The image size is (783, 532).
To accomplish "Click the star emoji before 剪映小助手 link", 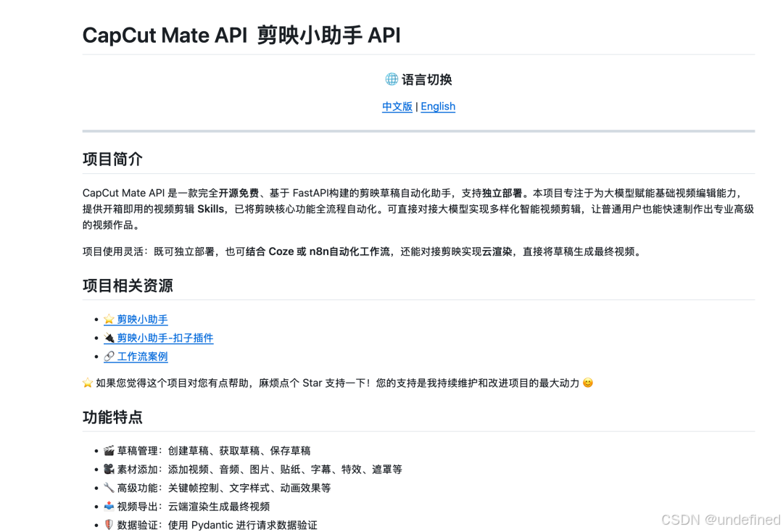I will 109,320.
